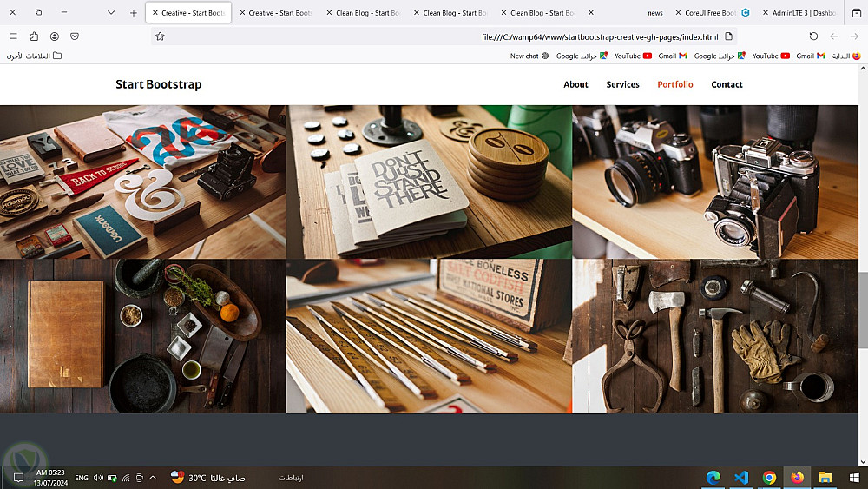Screen dimensions: 868x489
Task: Close the news tab
Action: point(590,13)
